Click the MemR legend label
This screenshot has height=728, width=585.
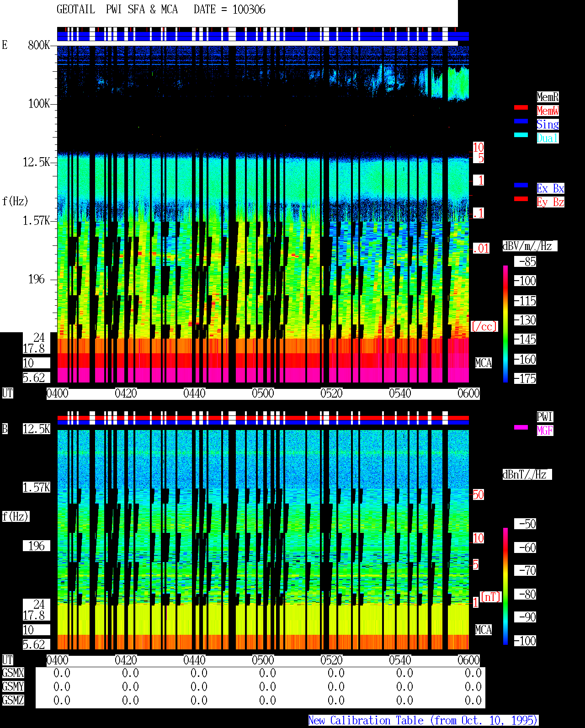[548, 97]
